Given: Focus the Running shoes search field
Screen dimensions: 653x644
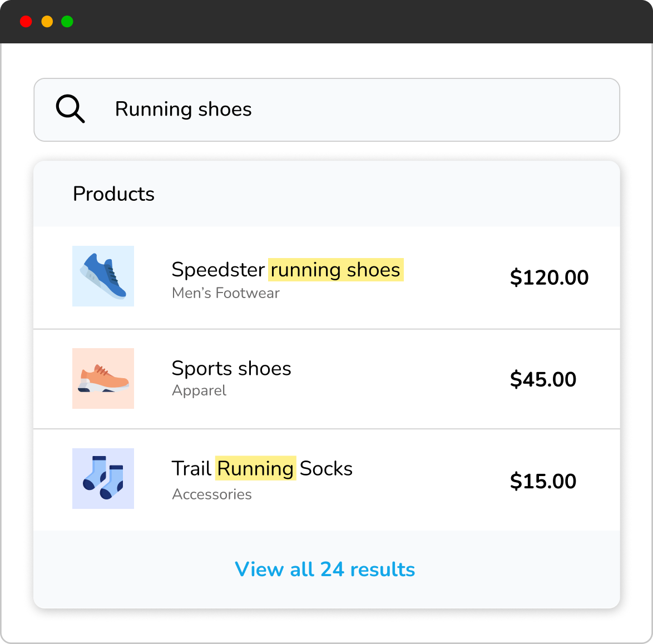Looking at the screenshot, I should [x=356, y=110].
